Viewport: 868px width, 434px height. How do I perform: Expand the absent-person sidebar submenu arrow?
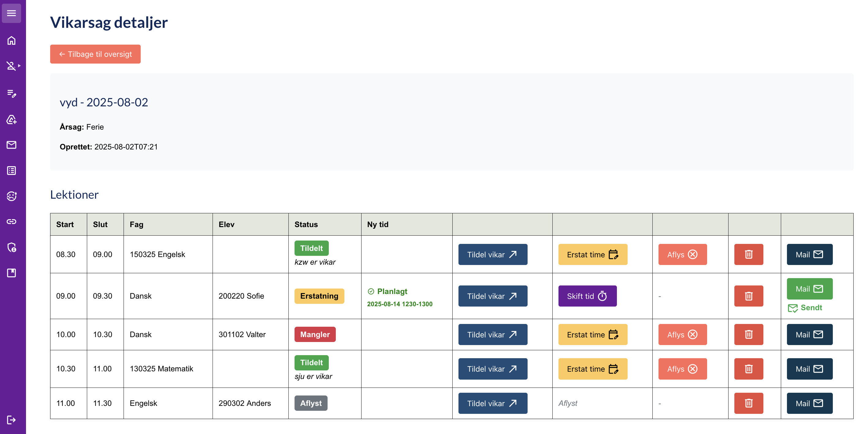tap(20, 66)
